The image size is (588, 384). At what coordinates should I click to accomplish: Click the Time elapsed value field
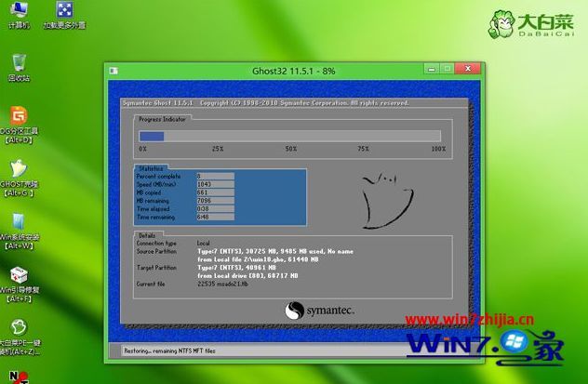point(216,209)
